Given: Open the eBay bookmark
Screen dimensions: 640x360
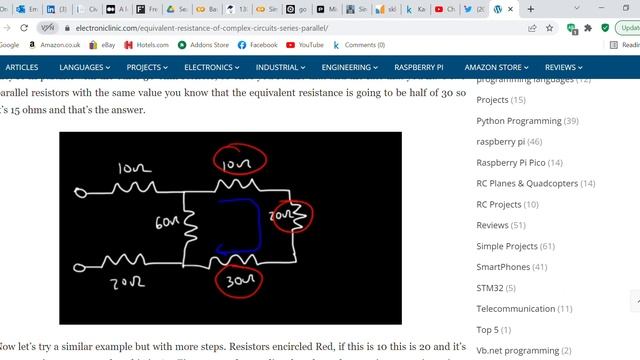Looking at the screenshot, I should (102, 45).
